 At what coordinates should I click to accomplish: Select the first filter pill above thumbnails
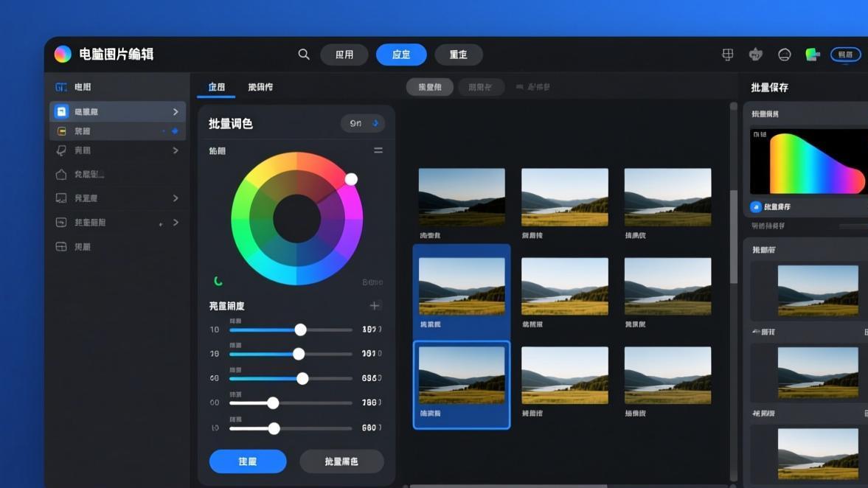click(429, 87)
